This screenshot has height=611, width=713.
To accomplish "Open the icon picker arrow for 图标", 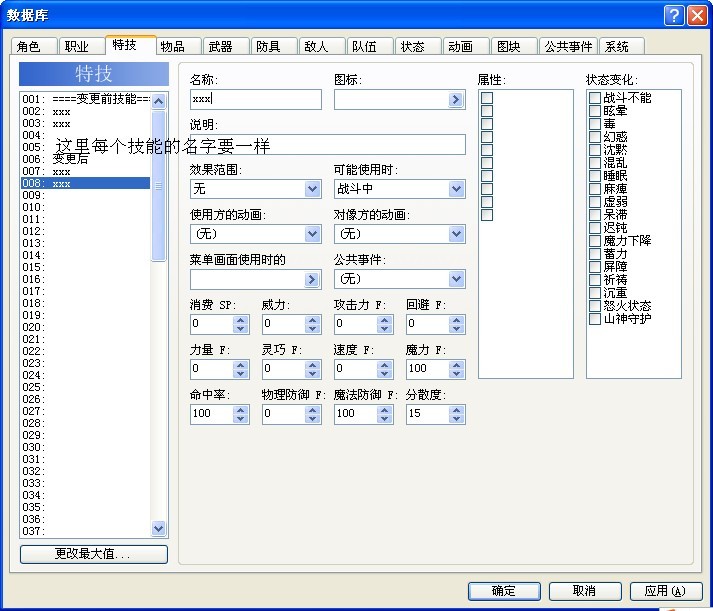I will [x=455, y=100].
